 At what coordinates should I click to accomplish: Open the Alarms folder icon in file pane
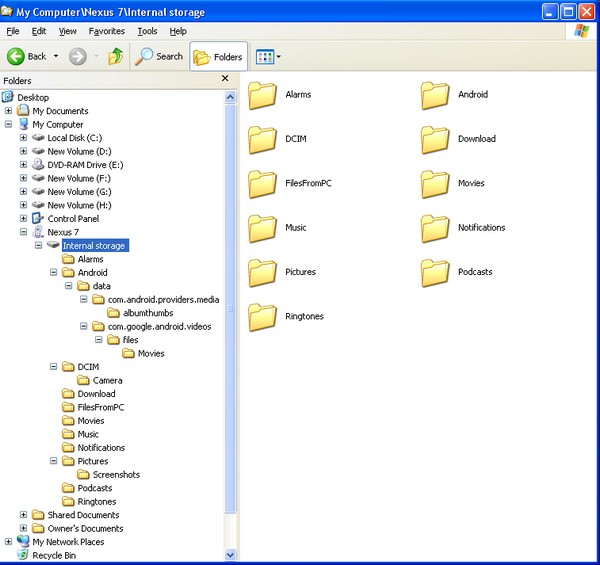point(262,95)
